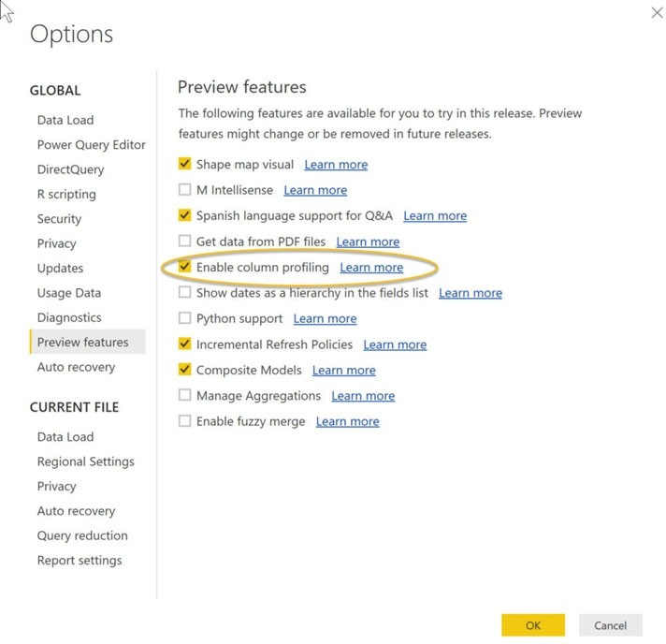Uncheck Shape map visual checkbox
Image resolution: width=666 pixels, height=644 pixels.
tap(184, 165)
